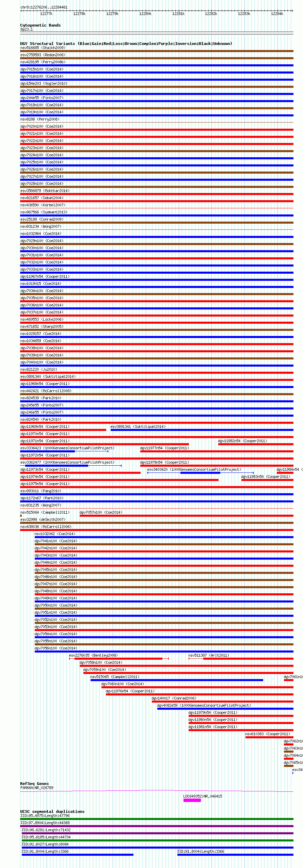Click dgv1172n67 (Park2010) label
This screenshot has width=303, height=868.
(x=42, y=498)
